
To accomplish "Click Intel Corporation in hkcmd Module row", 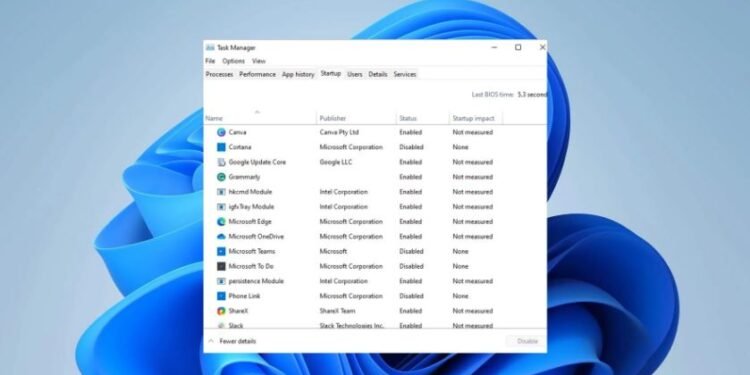I will pos(343,192).
